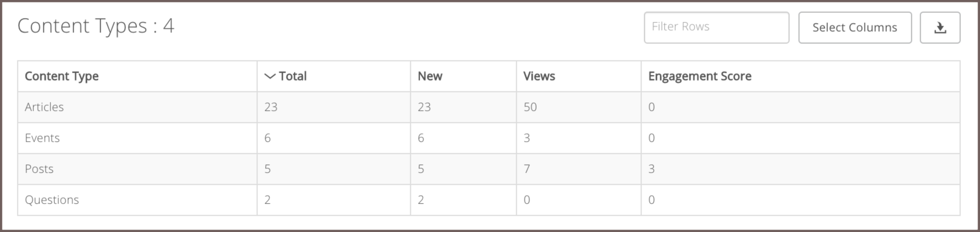Screen dimensions: 980x232
Task: Click the Posts Engagement Score value 3
Action: [x=651, y=169]
